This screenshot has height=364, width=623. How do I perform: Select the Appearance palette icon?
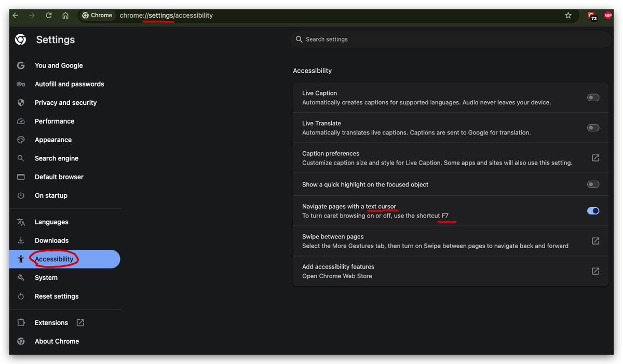21,139
